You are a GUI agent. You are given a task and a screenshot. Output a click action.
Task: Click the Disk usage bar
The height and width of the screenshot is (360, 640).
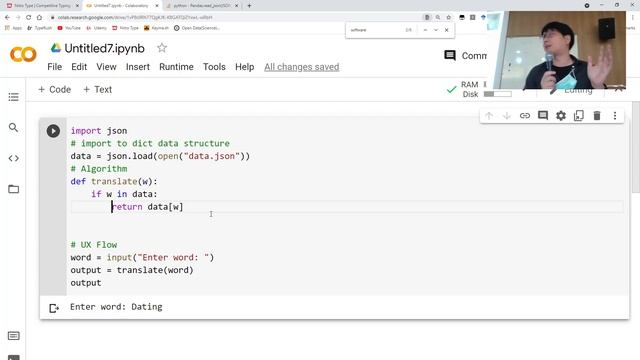point(498,94)
